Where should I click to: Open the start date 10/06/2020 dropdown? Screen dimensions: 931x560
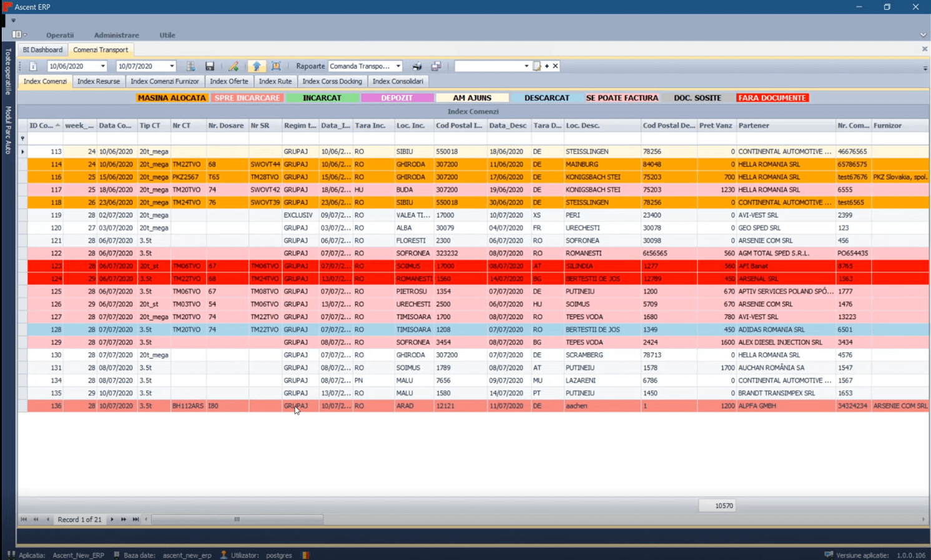tap(103, 66)
